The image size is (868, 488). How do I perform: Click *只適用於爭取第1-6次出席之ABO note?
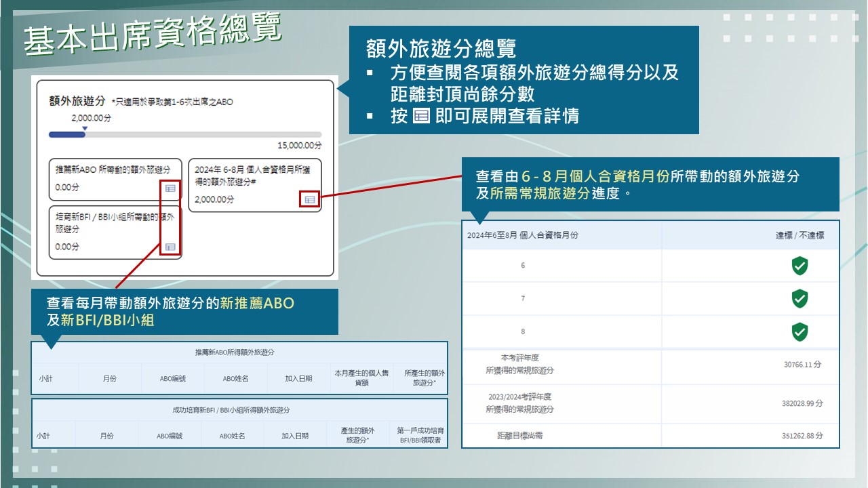click(x=172, y=102)
